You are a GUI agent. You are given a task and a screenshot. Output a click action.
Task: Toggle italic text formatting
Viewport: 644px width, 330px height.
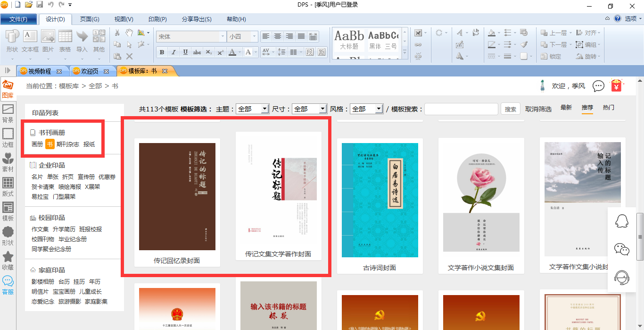click(173, 52)
